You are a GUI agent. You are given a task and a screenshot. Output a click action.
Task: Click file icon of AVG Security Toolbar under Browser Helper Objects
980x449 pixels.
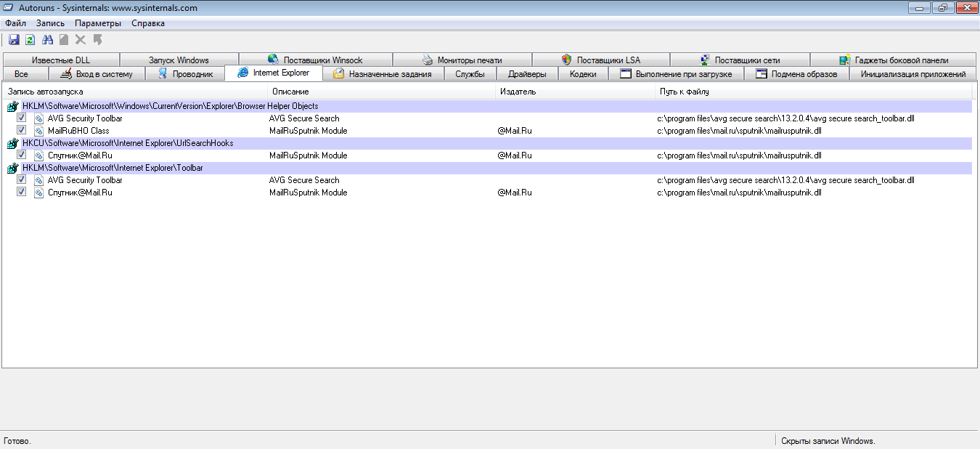(x=39, y=118)
